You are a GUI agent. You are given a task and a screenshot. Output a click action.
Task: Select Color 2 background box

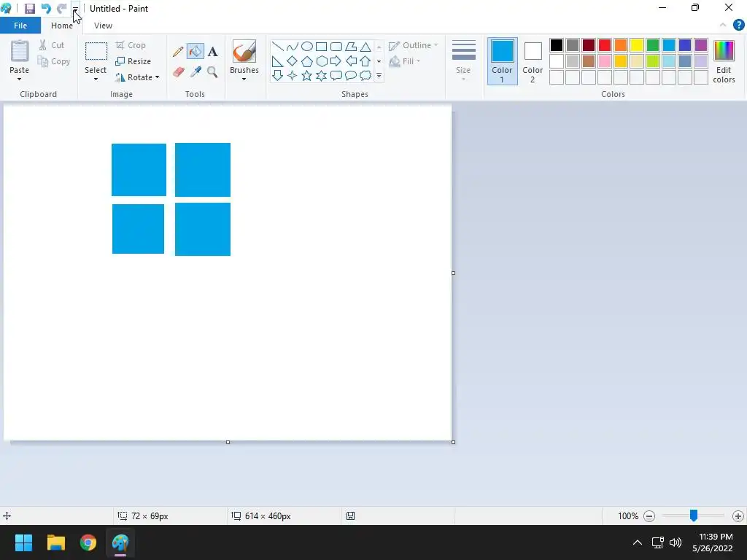tap(533, 61)
